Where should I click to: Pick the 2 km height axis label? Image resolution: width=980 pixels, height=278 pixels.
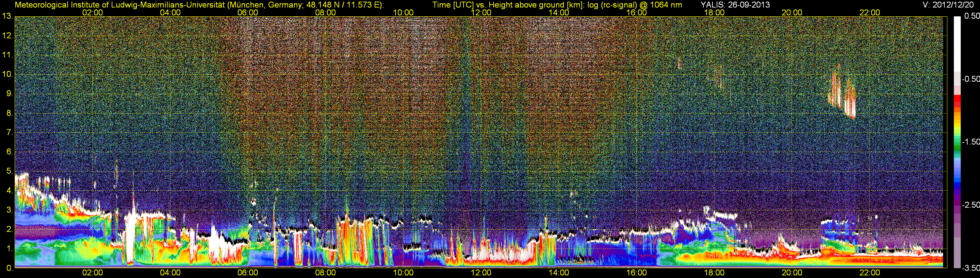(9, 230)
